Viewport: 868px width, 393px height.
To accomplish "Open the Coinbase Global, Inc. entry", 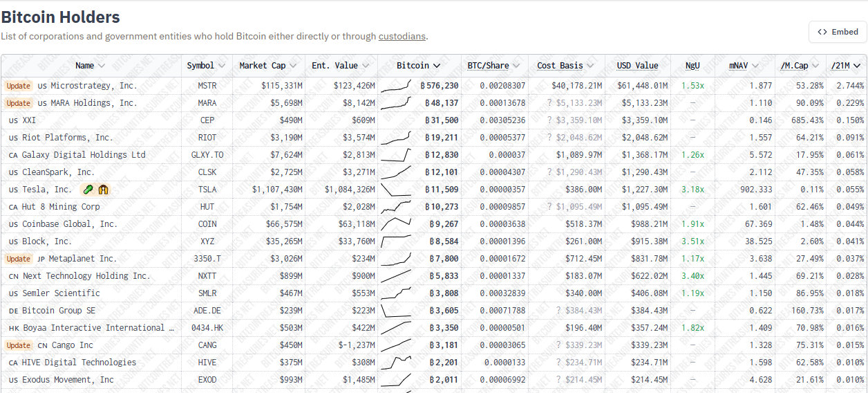I will coord(70,224).
